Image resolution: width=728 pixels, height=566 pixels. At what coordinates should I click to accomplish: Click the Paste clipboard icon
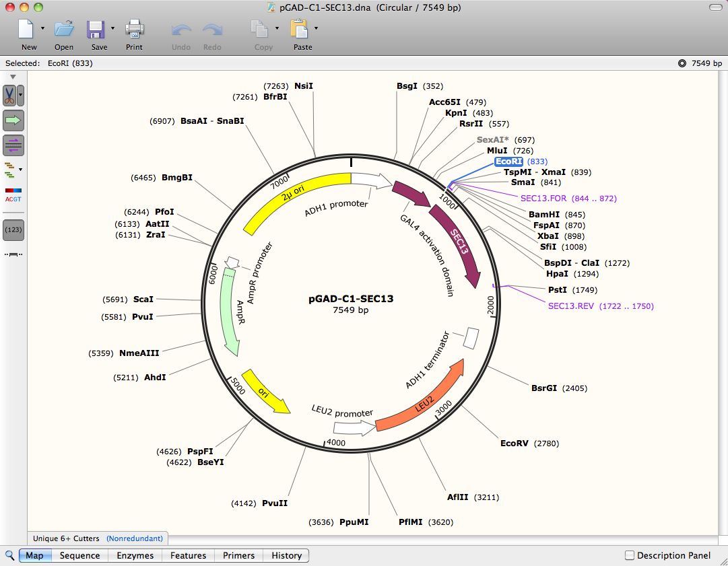coord(298,30)
